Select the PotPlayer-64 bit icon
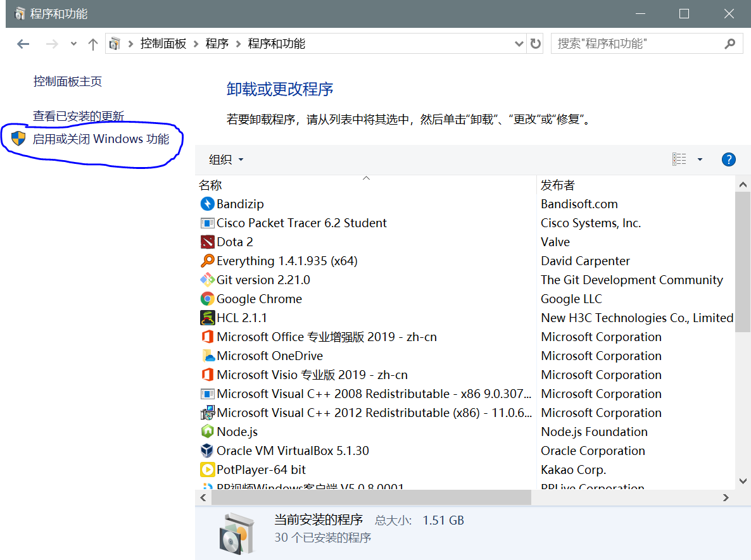The height and width of the screenshot is (560, 751). 207,470
